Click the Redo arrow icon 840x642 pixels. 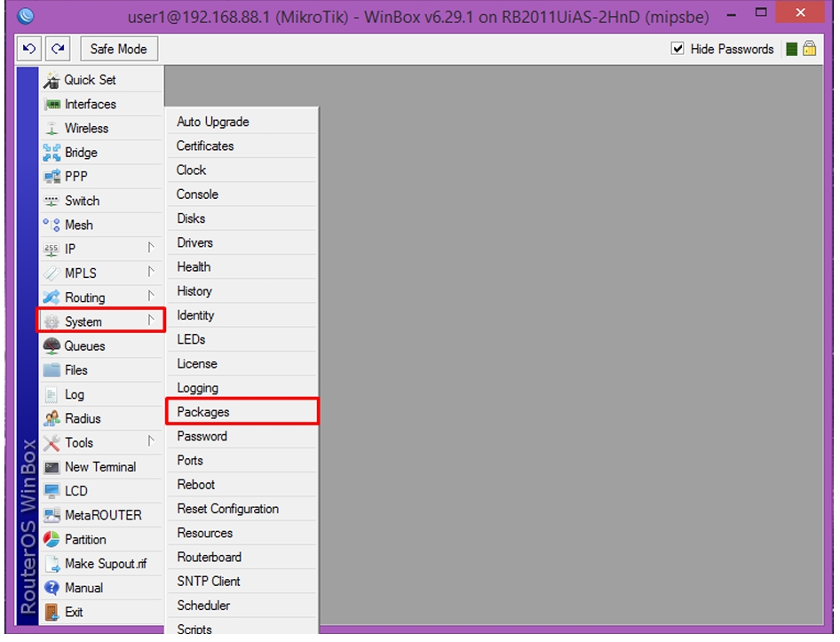(x=58, y=49)
